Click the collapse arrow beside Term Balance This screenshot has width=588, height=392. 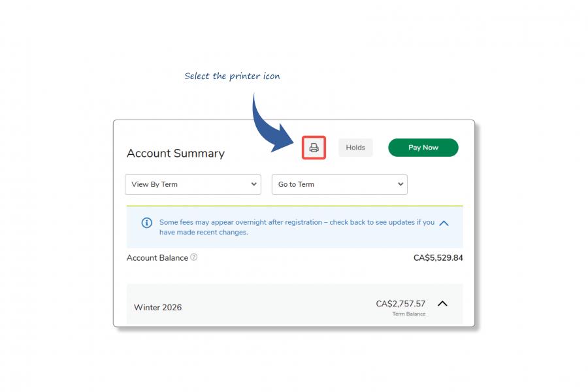pos(442,303)
